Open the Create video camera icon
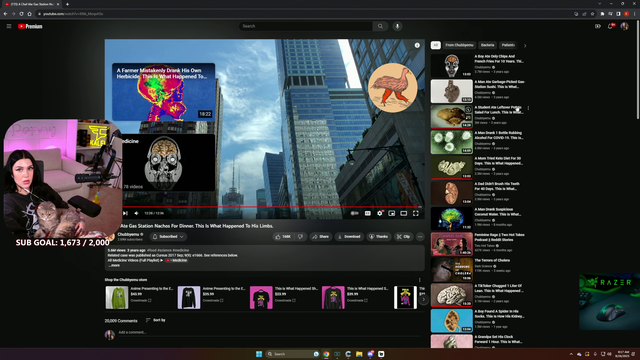640x360 pixels. pos(598,26)
